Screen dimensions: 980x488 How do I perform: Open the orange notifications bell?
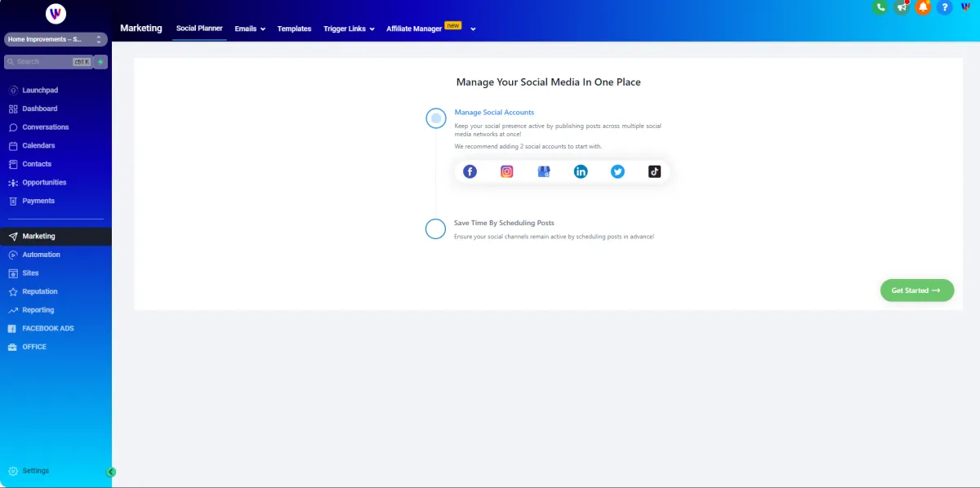923,7
